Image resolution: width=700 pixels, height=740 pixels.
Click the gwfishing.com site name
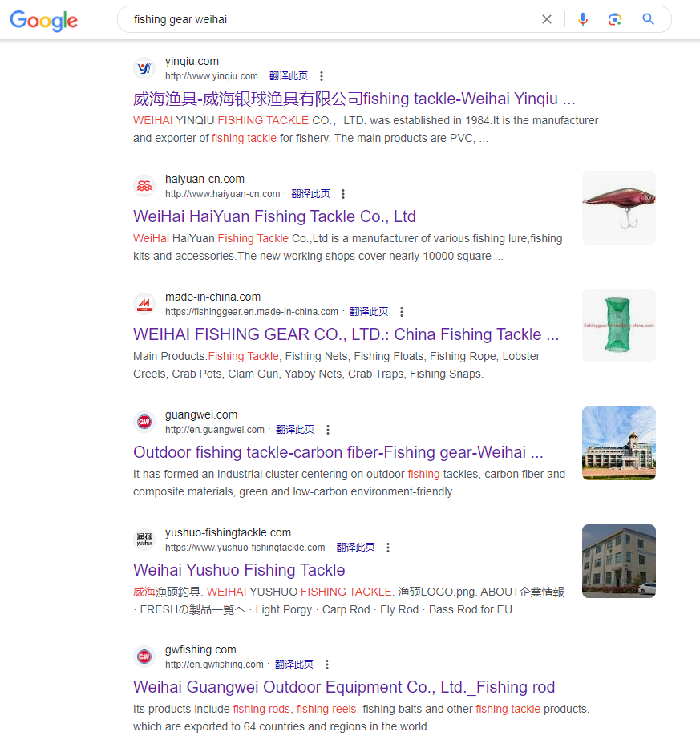200,650
